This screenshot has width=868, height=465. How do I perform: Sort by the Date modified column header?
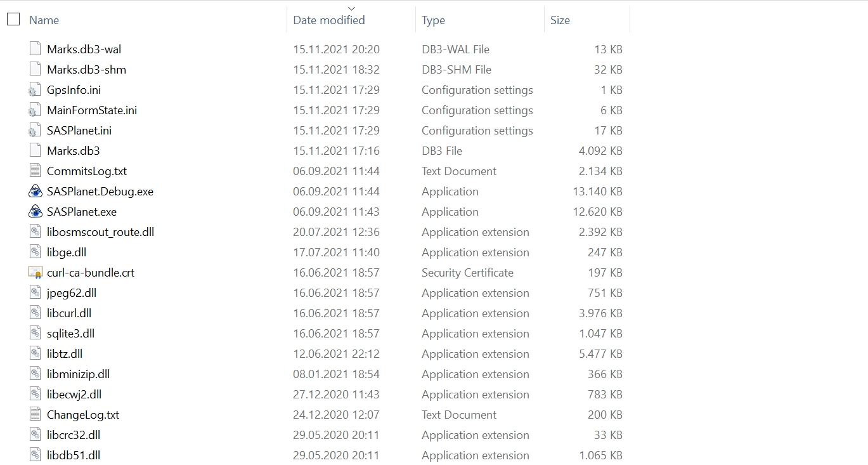328,20
